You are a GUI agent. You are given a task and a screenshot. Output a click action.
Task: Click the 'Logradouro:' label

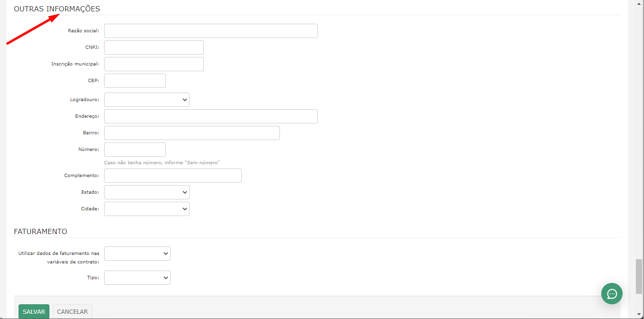coord(85,100)
